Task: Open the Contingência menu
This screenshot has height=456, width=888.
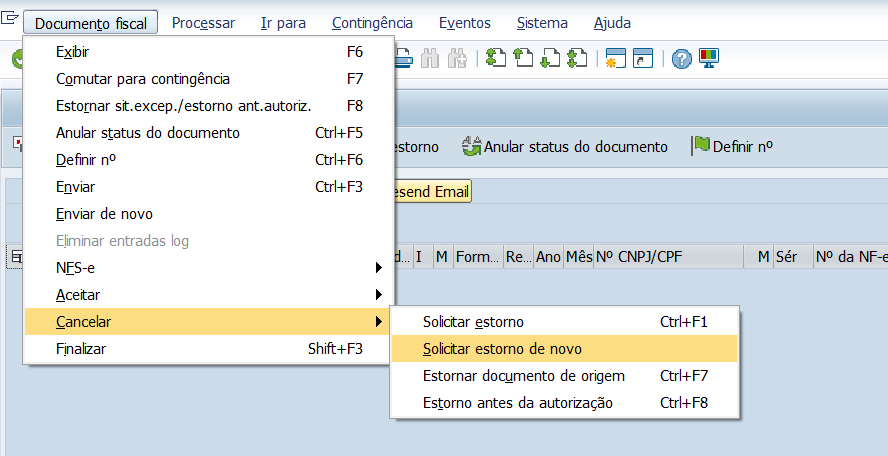Action: tap(372, 23)
